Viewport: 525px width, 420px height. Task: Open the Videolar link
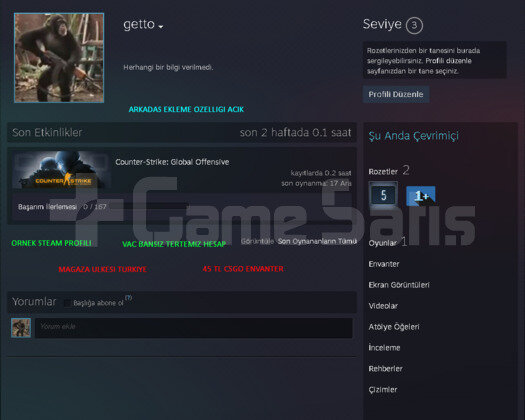click(x=383, y=306)
